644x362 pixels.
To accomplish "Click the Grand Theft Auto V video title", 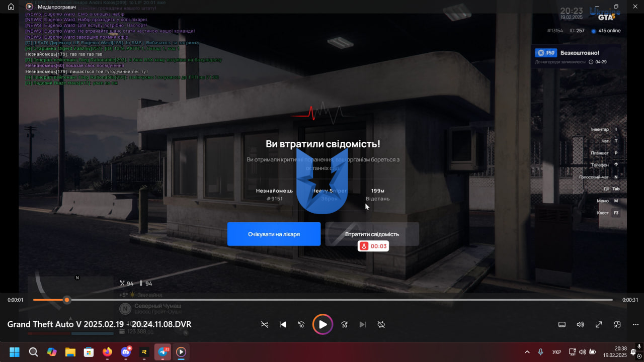I will 99,324.
